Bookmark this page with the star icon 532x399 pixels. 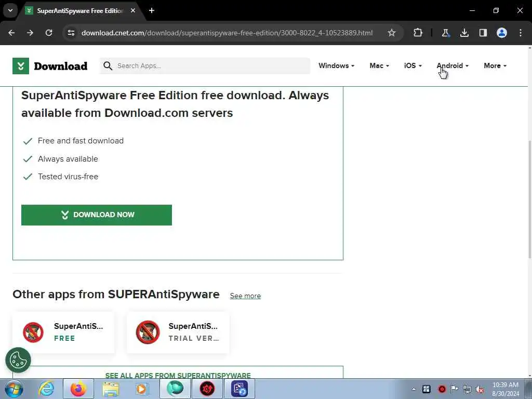pyautogui.click(x=392, y=33)
